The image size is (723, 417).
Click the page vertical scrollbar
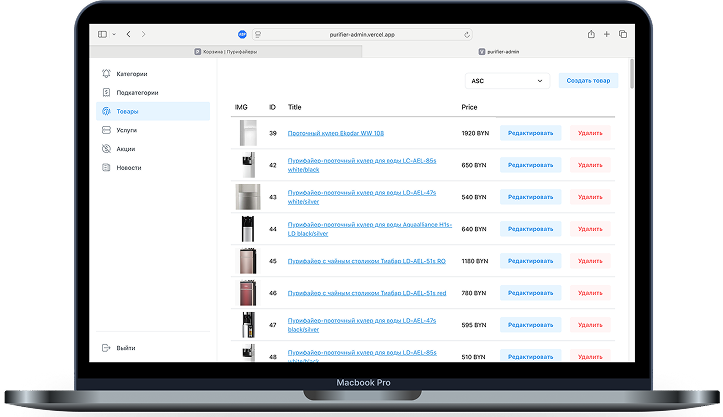click(x=632, y=74)
